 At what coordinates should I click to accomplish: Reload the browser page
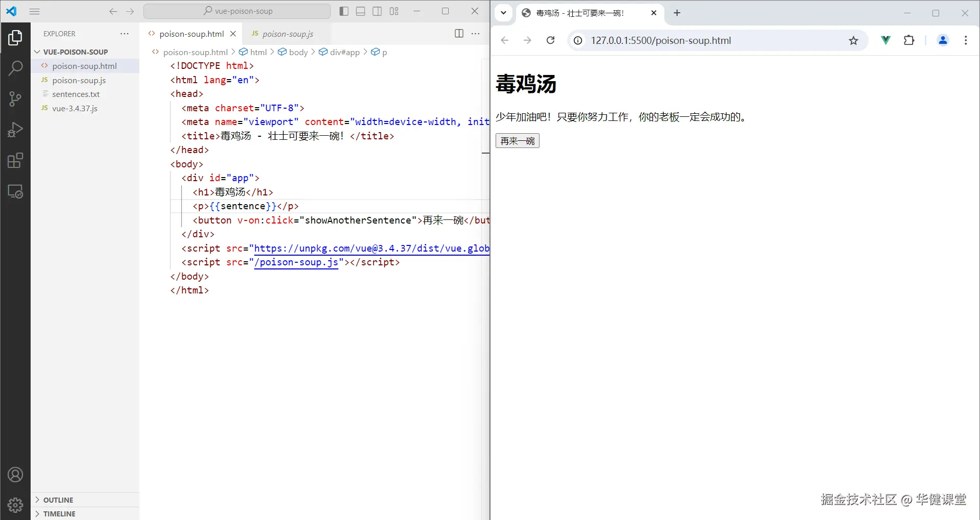tap(550, 40)
